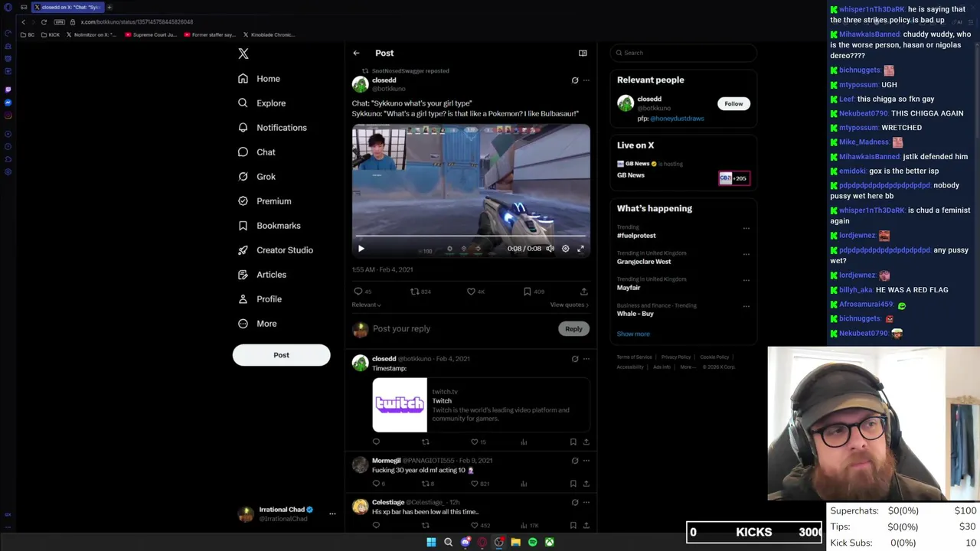The image size is (980, 551).
Task: Click Grok icon on closedd's main post
Action: [575, 80]
